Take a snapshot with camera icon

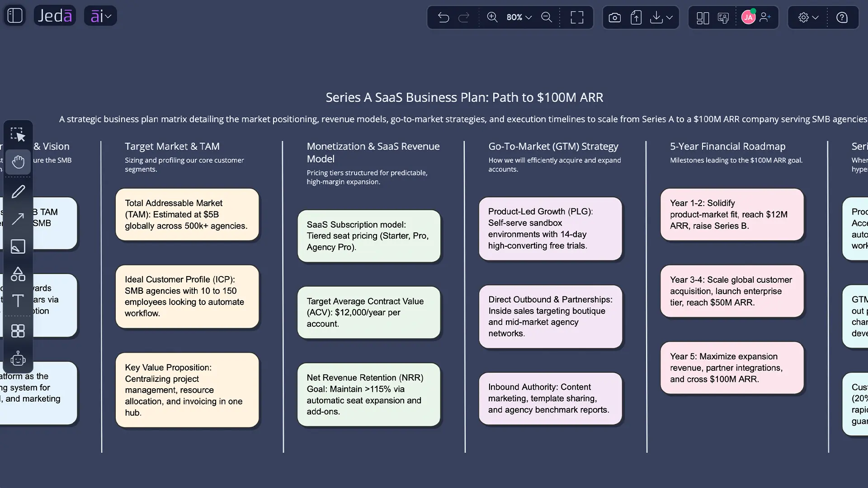tap(614, 18)
